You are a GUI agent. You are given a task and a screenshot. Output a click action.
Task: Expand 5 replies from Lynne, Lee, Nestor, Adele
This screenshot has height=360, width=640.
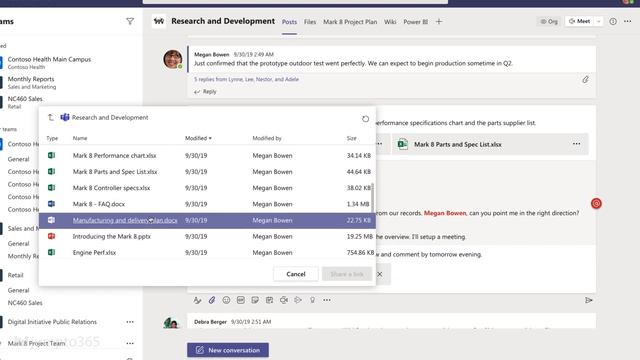click(246, 79)
